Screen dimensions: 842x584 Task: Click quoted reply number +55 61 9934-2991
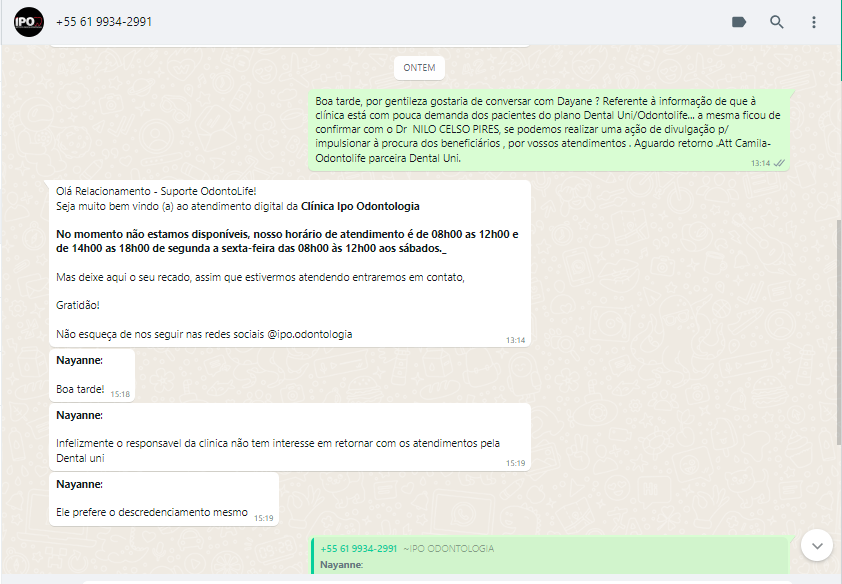[359, 549]
